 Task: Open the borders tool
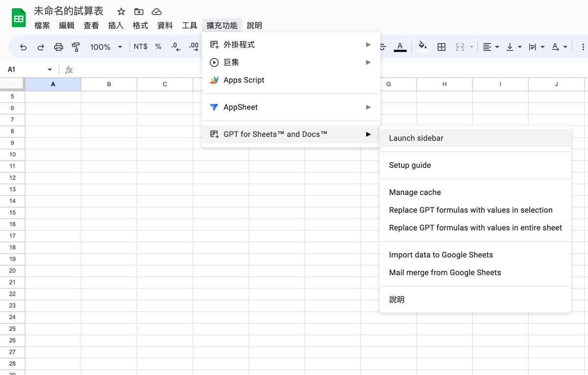pyautogui.click(x=441, y=47)
